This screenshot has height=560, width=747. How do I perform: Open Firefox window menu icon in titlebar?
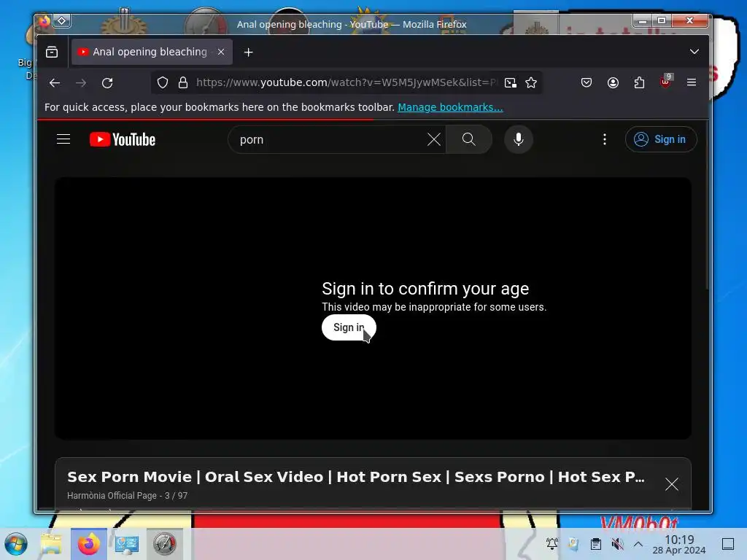(44, 21)
